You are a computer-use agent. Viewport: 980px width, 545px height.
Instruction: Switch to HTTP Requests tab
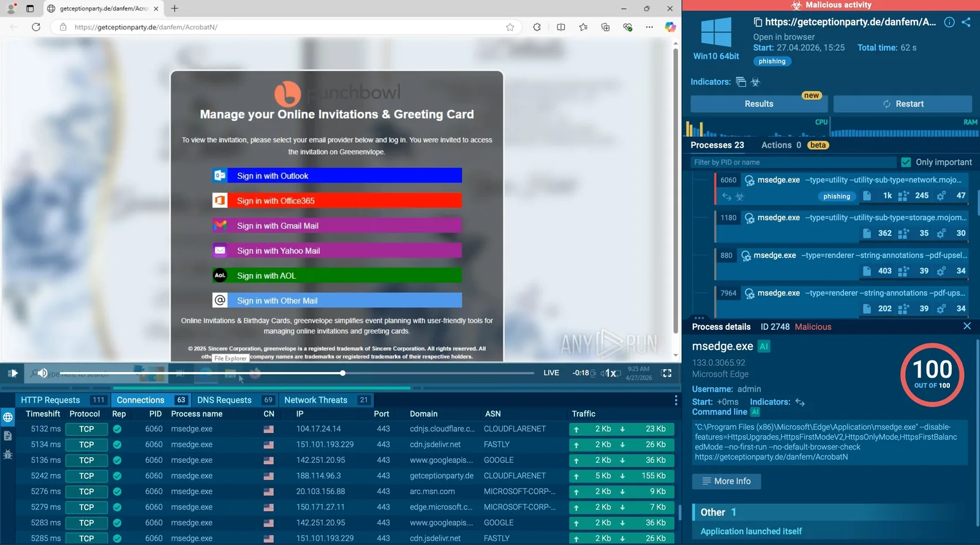click(63, 400)
